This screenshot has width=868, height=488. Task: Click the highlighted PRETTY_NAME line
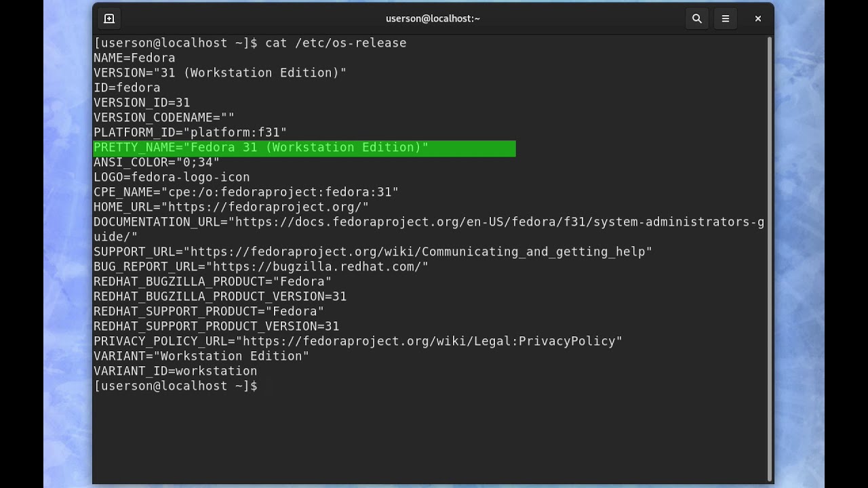coord(261,148)
